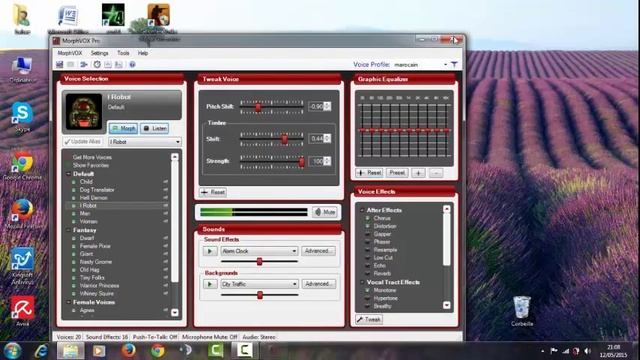Open the MorphVOX menu

70,53
